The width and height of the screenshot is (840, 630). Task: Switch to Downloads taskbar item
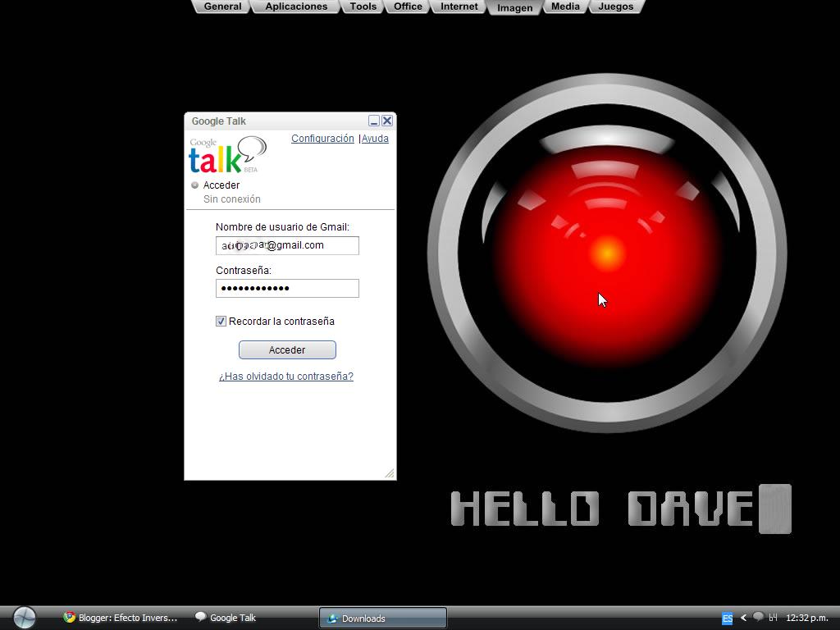pos(382,619)
